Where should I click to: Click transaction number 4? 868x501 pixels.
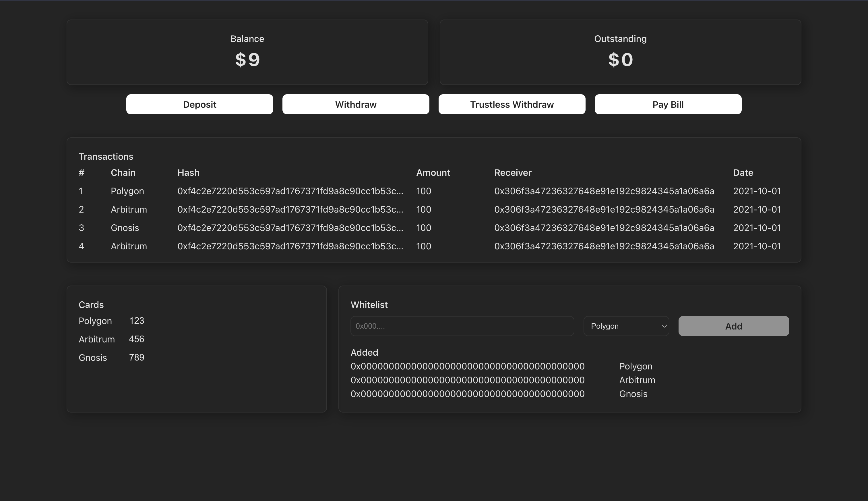coord(81,246)
